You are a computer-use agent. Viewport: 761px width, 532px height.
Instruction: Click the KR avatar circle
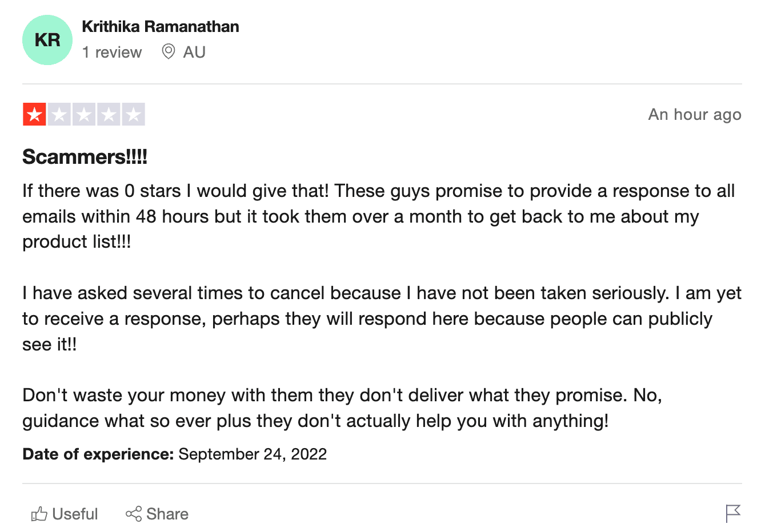point(47,40)
